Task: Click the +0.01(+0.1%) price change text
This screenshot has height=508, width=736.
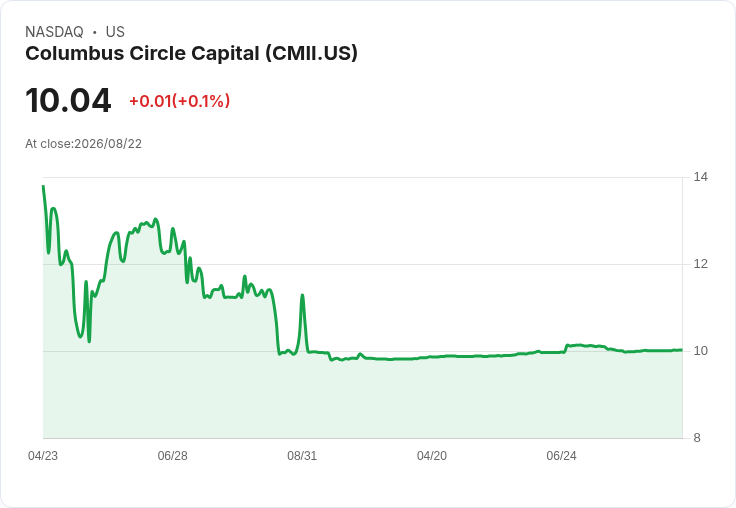Action: (x=180, y=101)
